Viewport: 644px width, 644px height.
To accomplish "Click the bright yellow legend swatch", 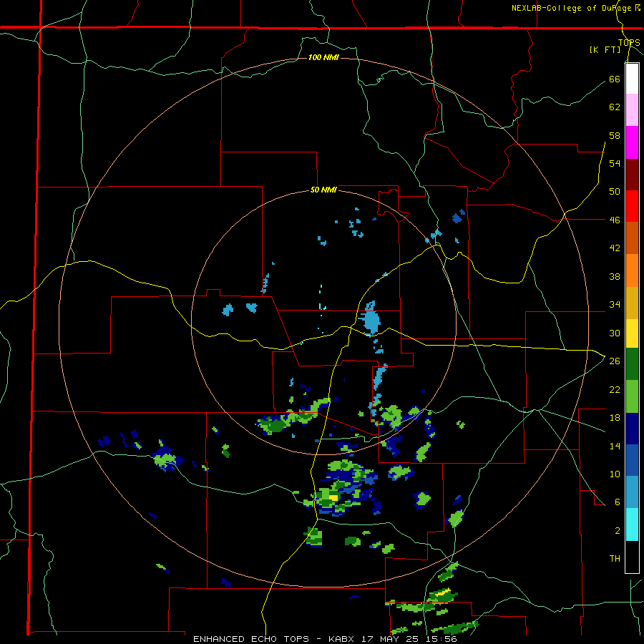I will 632,333.
